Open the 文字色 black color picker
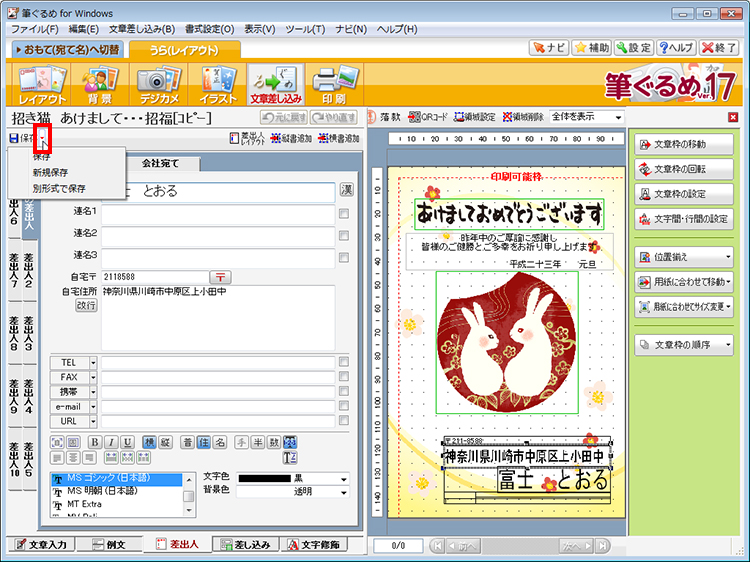750x562 pixels. coord(293,478)
